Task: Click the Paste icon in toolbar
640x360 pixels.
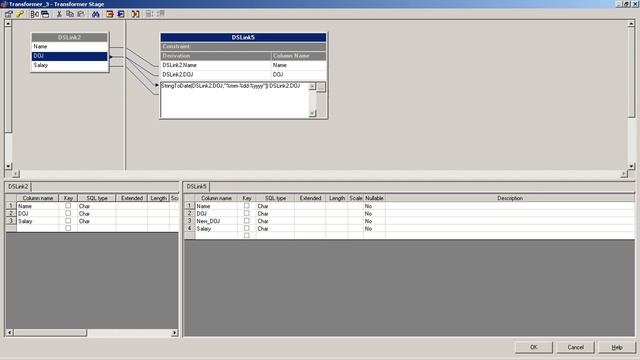Action: 81,14
